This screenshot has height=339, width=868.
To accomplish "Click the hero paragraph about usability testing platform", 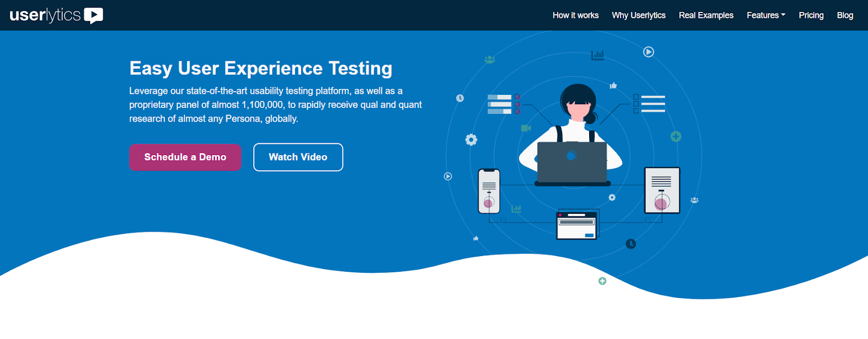I will pyautogui.click(x=276, y=105).
